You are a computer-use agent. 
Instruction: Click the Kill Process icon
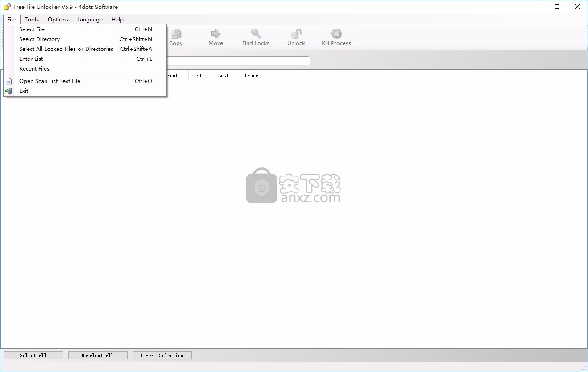coord(336,34)
